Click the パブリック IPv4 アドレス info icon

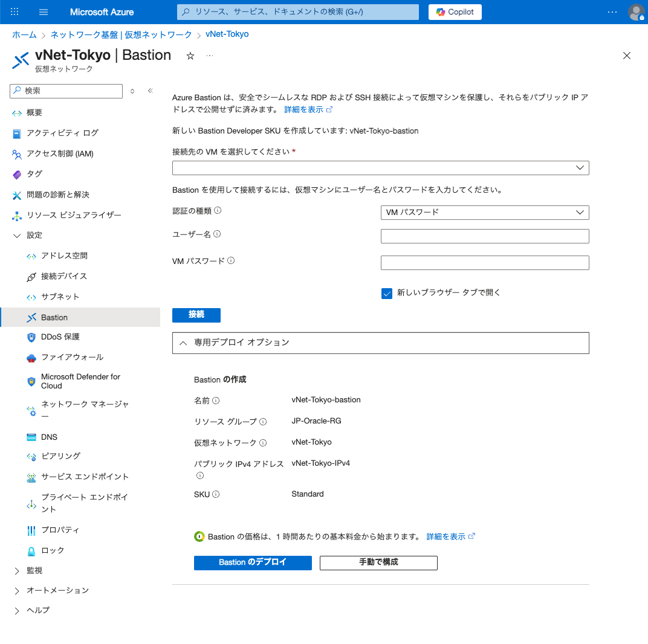click(200, 475)
